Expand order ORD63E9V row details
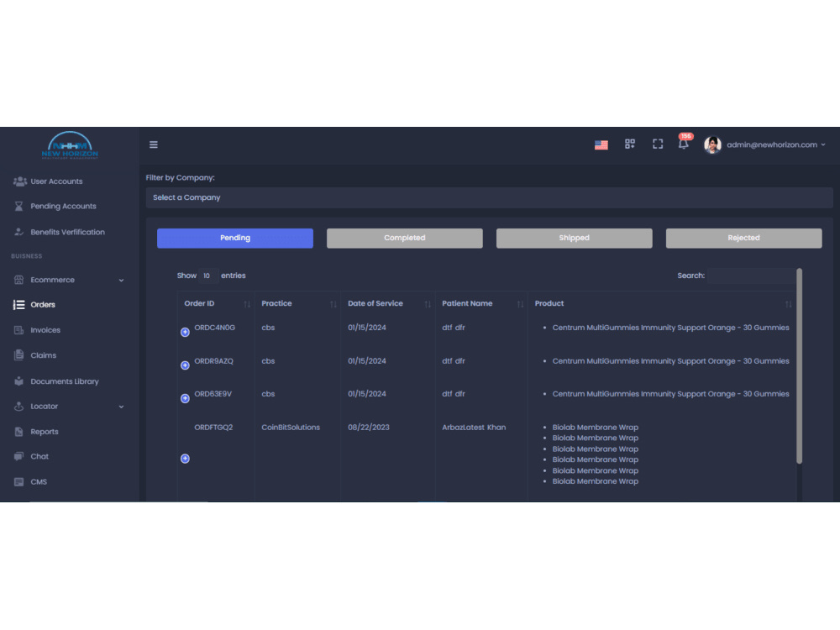 click(185, 398)
